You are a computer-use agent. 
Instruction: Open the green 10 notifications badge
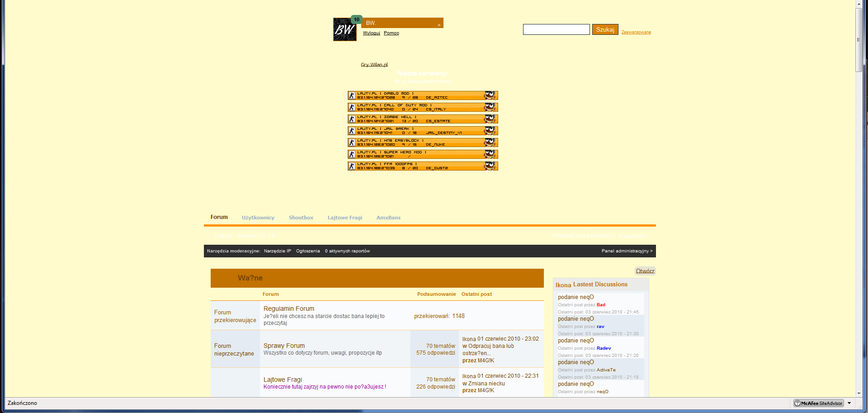click(x=357, y=19)
